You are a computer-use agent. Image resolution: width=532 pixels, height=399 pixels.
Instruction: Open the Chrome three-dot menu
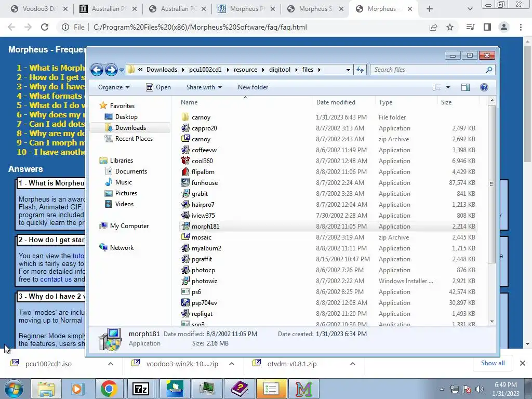[x=521, y=27]
